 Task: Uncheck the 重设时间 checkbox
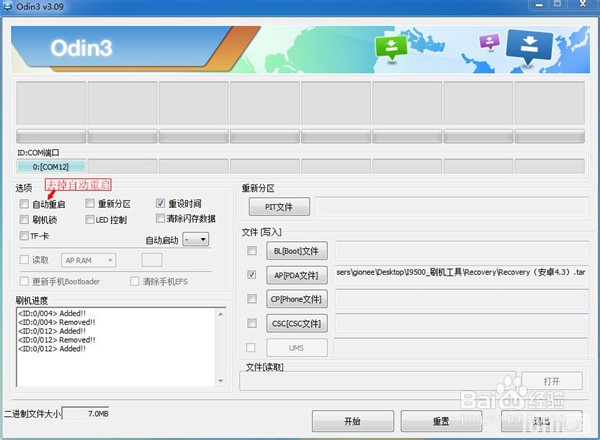coord(160,203)
